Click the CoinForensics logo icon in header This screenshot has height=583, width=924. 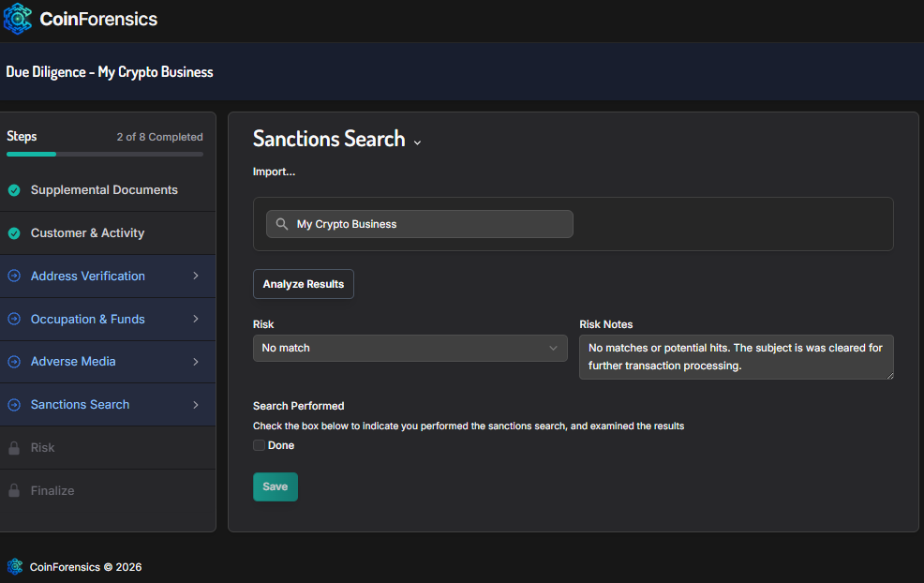(x=18, y=19)
